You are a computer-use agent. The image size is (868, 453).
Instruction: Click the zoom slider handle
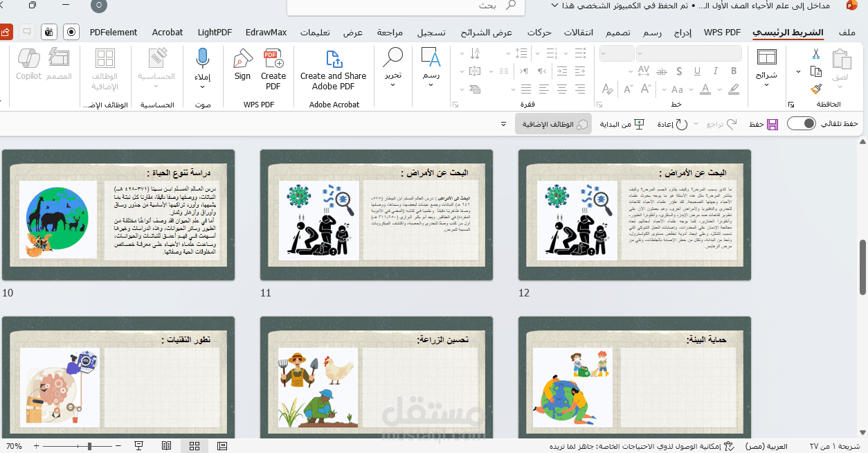(89, 446)
